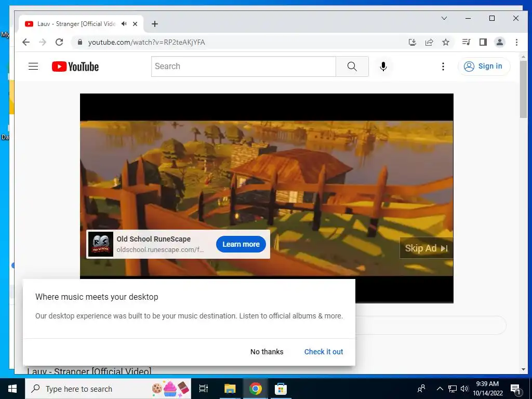Image resolution: width=532 pixels, height=399 pixels.
Task: Click the Sign in button
Action: [484, 66]
